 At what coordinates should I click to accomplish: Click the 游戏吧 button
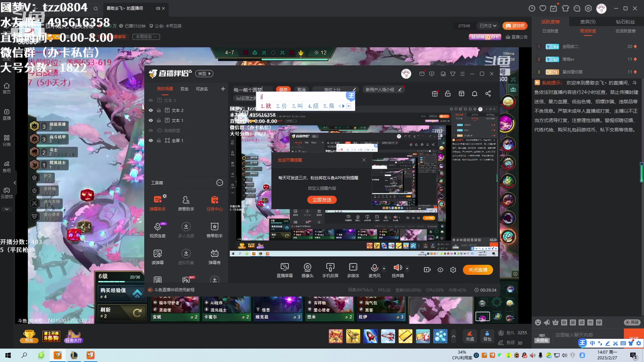point(515,26)
